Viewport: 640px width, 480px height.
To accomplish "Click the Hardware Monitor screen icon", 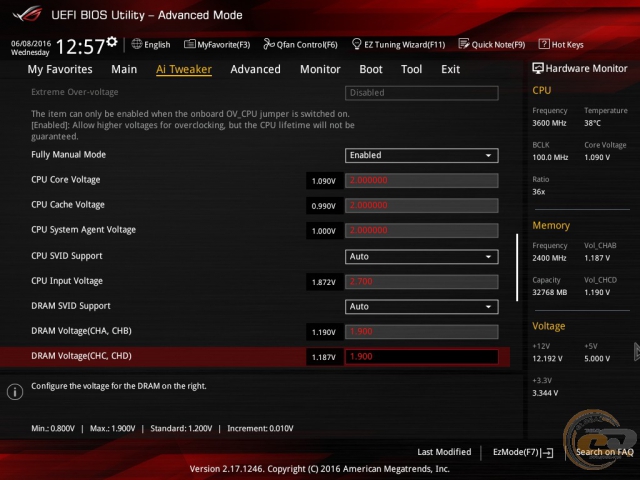I will pos(538,68).
